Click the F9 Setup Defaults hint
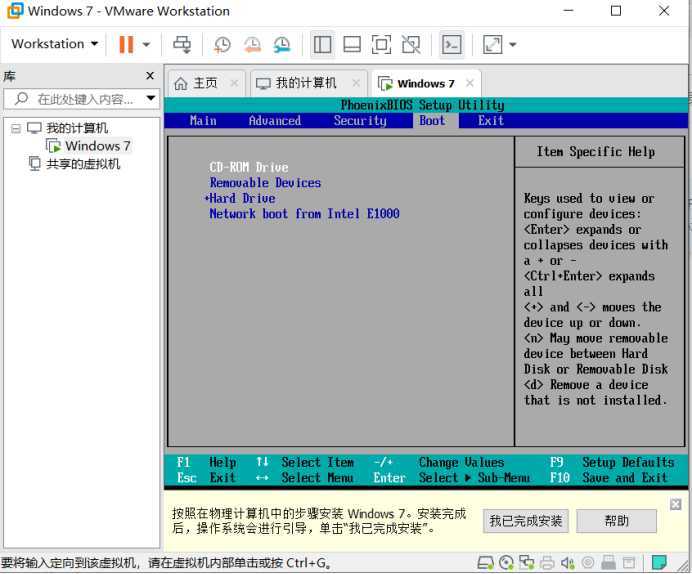692x574 pixels. [x=612, y=462]
